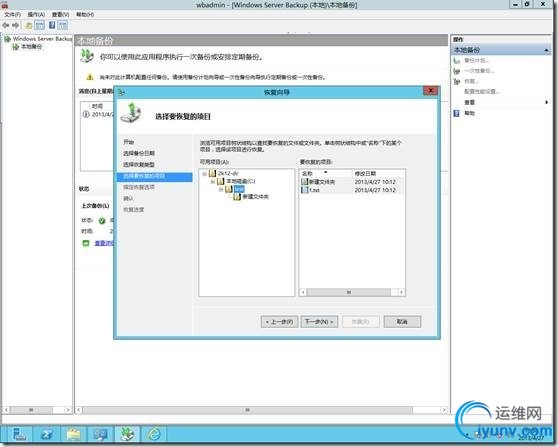Expand the 查看 submenu arrow in actions pane
This screenshot has height=447, width=558.
click(547, 102)
